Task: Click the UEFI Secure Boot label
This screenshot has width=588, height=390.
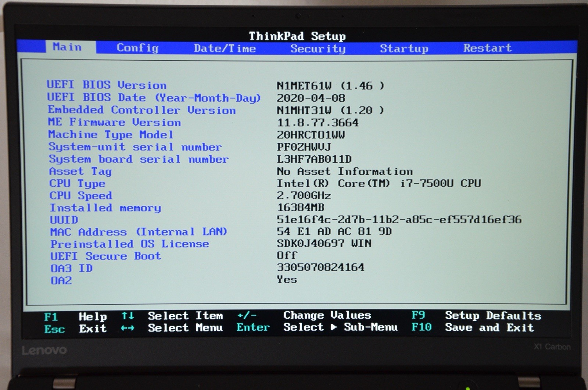Action: 106,256
